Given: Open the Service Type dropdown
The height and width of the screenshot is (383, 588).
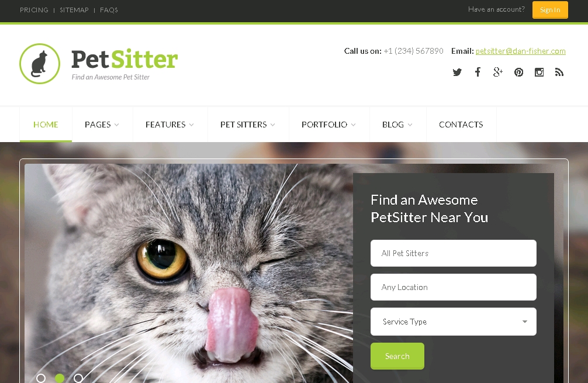Looking at the screenshot, I should pyautogui.click(x=454, y=322).
